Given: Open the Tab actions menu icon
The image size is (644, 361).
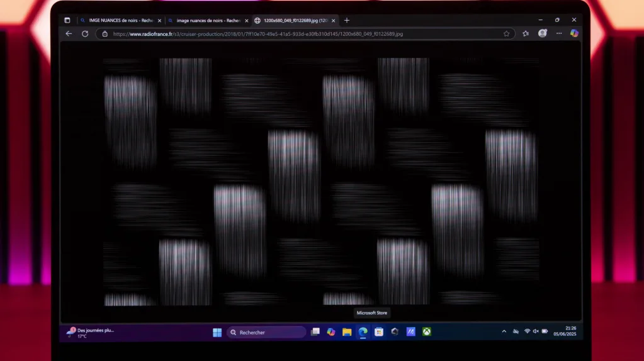Looking at the screenshot, I should coord(67,20).
